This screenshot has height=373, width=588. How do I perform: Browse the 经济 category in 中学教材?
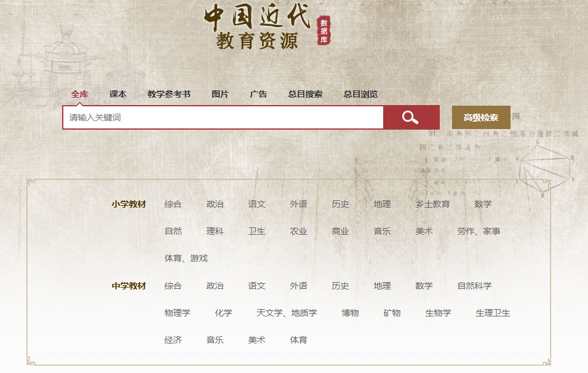[173, 340]
